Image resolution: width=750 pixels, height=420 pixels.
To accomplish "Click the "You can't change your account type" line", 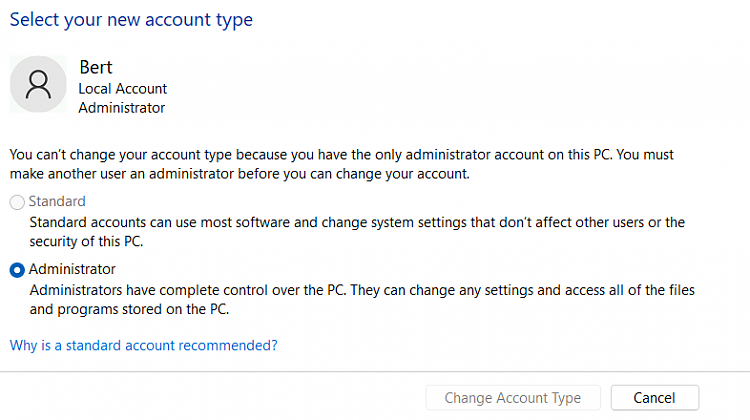I will [x=342, y=155].
